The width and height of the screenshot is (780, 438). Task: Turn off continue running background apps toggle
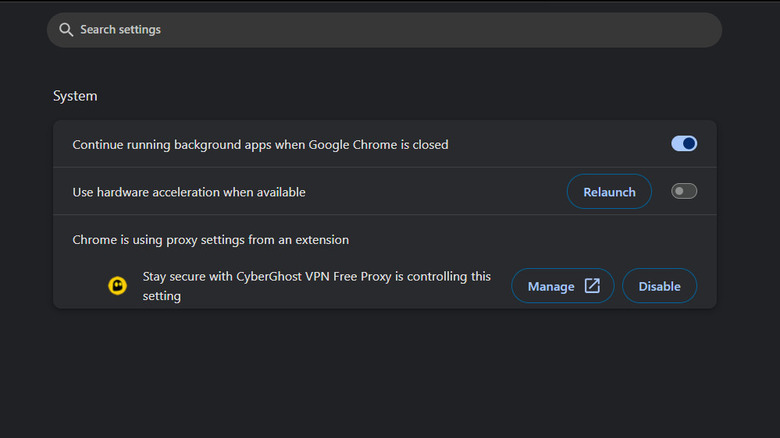click(x=684, y=144)
